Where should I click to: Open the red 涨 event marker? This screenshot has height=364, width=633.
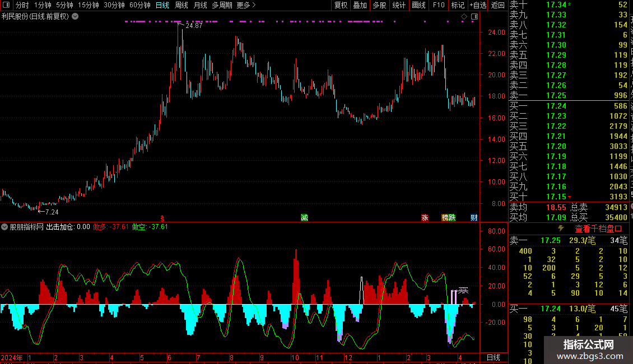point(425,218)
